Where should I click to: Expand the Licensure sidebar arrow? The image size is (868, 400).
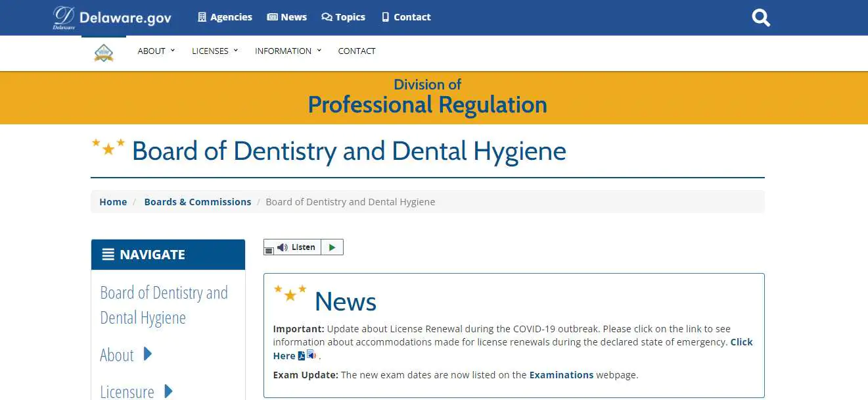coord(168,391)
